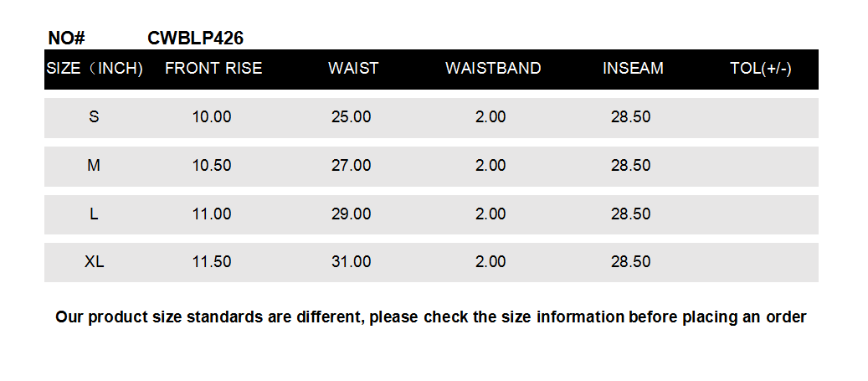This screenshot has height=381, width=868.
Task: Click the 29.00 waist value
Action: pos(351,214)
